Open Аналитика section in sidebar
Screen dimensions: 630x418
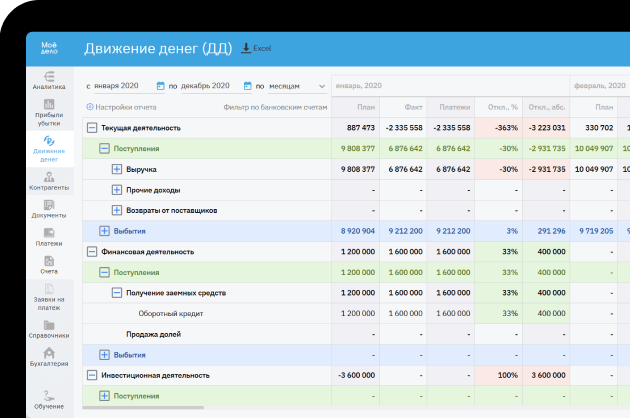point(49,81)
